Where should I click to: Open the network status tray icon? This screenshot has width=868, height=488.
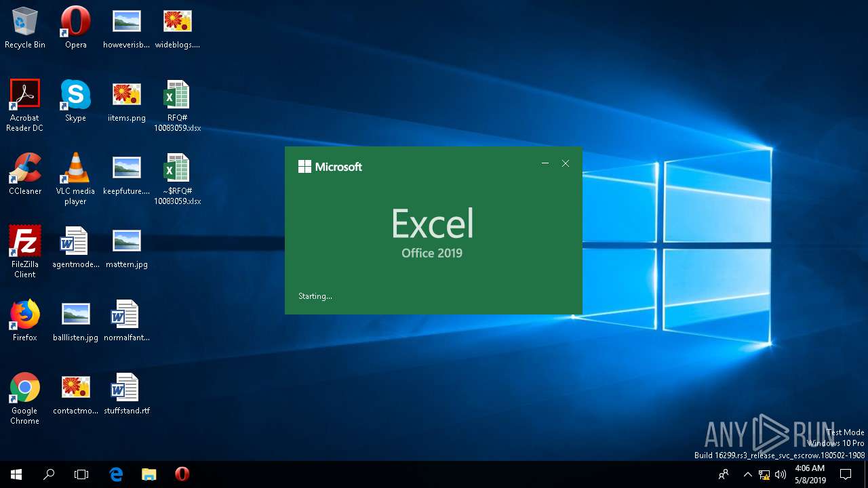point(764,474)
